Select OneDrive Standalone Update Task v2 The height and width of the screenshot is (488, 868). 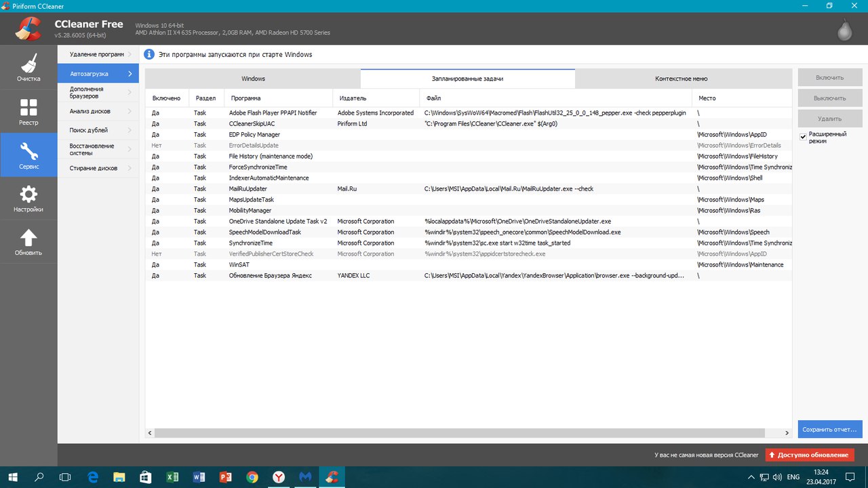coord(469,222)
